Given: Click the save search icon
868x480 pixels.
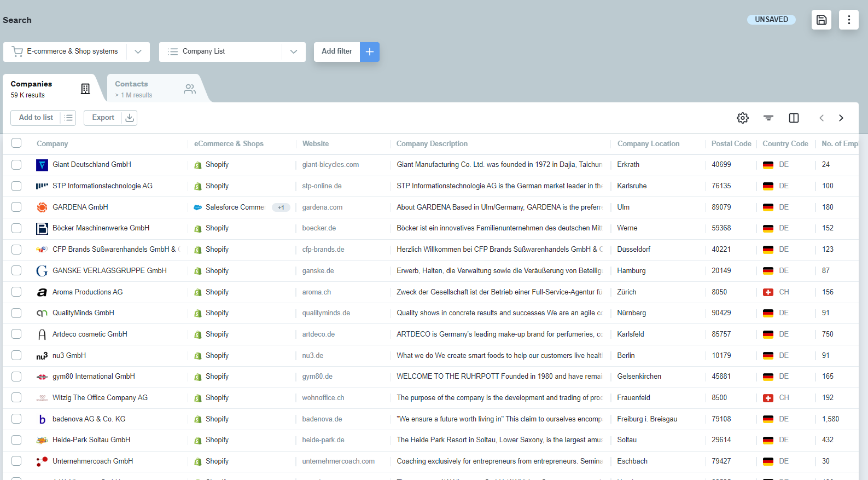Looking at the screenshot, I should point(821,20).
